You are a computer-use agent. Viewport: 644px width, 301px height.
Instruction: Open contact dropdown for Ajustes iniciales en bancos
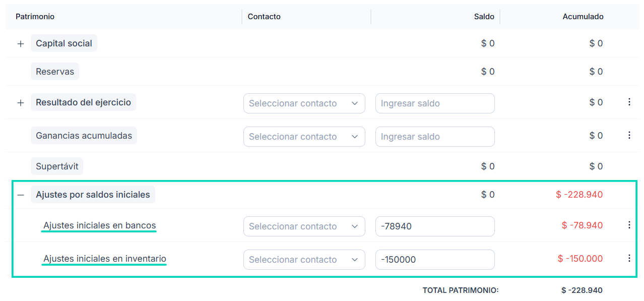pos(304,226)
